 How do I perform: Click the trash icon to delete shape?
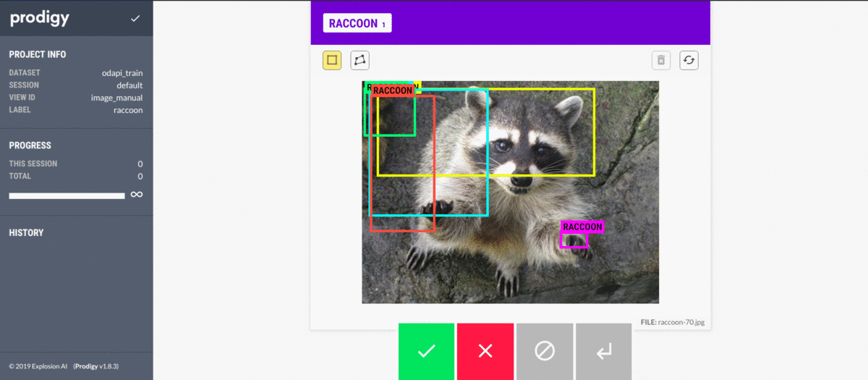click(x=661, y=60)
